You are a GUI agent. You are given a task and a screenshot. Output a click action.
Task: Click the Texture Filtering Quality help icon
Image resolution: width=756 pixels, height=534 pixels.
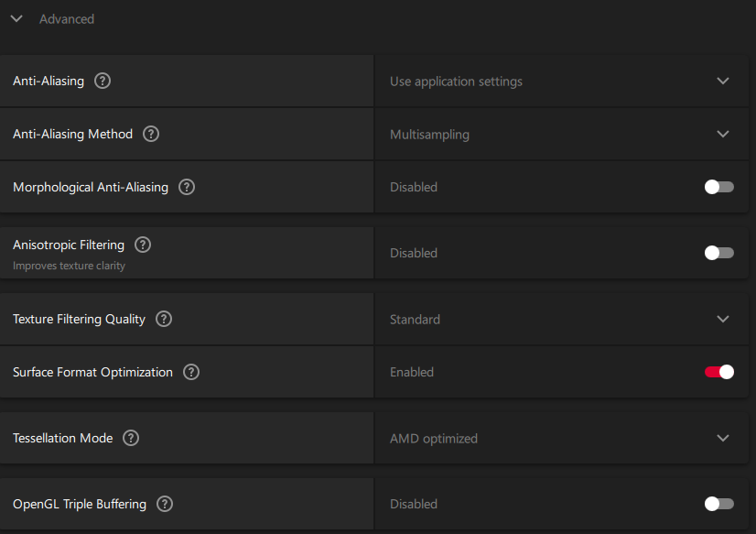click(x=164, y=319)
